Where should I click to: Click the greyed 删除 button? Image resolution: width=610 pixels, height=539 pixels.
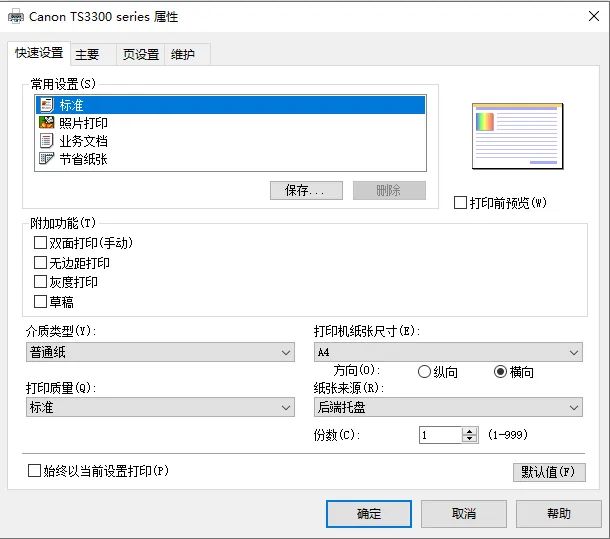coord(389,190)
